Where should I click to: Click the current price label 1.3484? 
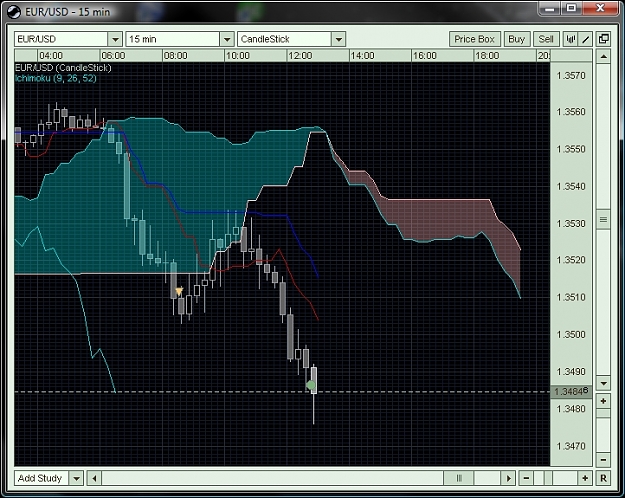pos(571,392)
